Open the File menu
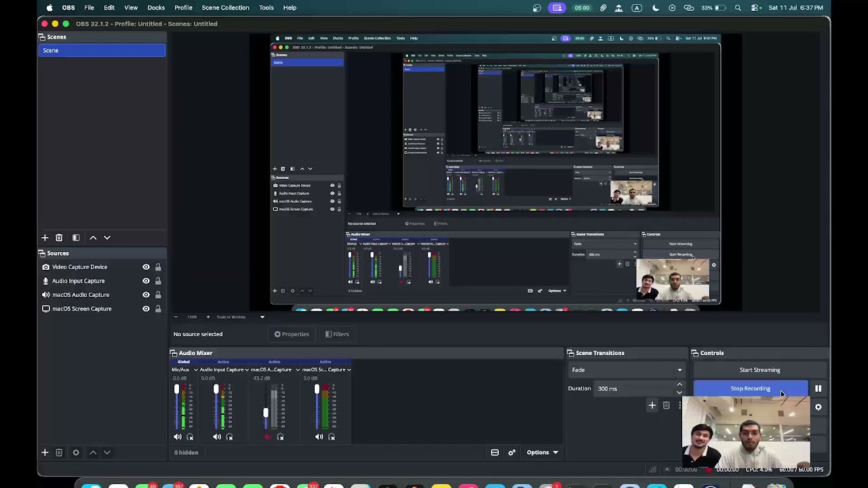This screenshot has width=868, height=488. pyautogui.click(x=89, y=7)
